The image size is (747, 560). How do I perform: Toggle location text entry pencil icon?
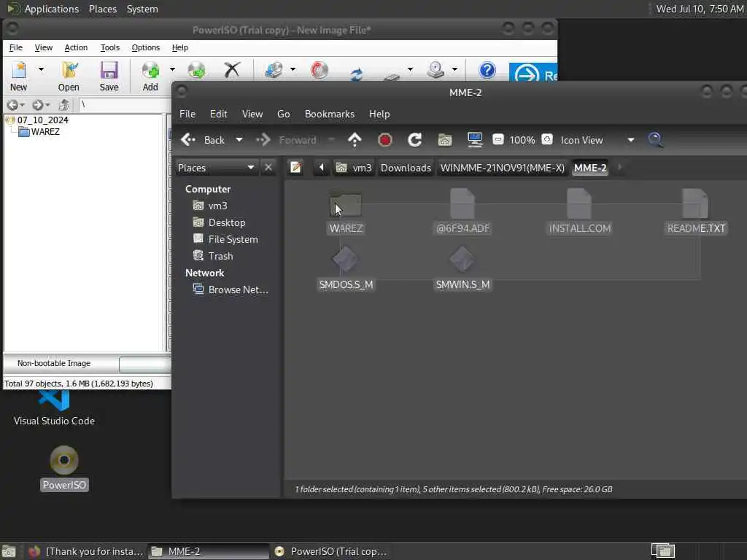click(296, 168)
